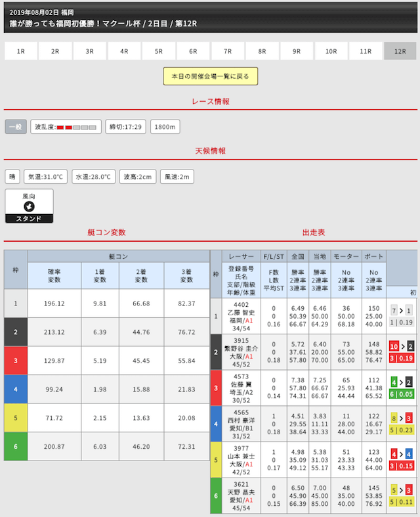Viewport: 420px width, 517px height.
Task: Click the 7 > 1 result badge for racer 1
Action: tap(401, 311)
